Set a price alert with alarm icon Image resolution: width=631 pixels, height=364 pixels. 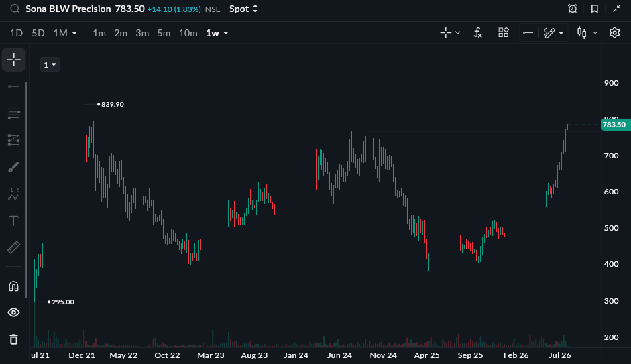(x=572, y=9)
